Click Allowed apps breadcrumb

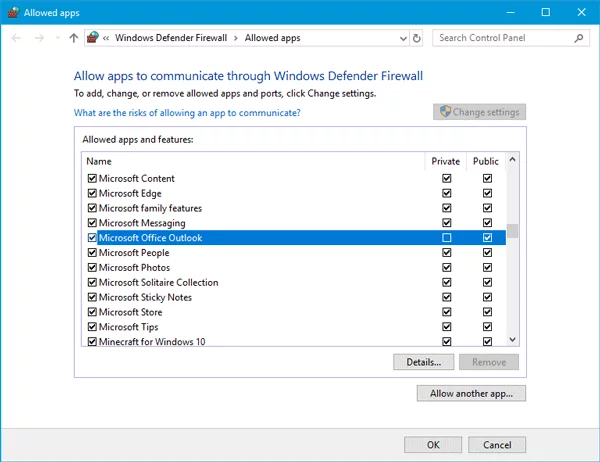pyautogui.click(x=272, y=38)
